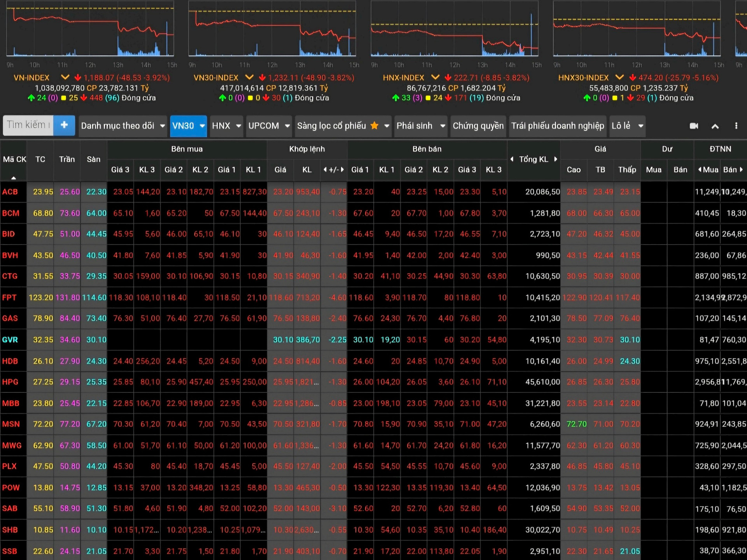
Task: Open the HNX-INDEX intraday chart
Action: 454,29
